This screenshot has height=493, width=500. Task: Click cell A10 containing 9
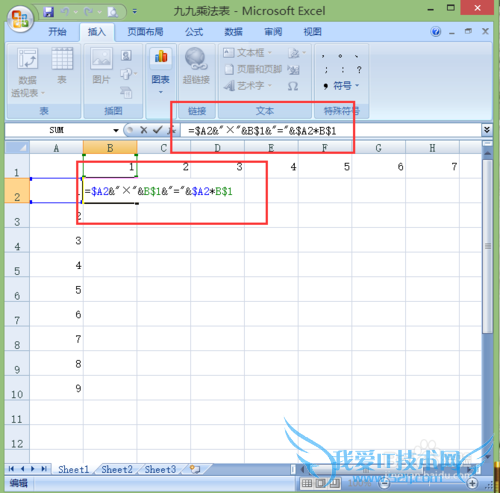click(56, 388)
